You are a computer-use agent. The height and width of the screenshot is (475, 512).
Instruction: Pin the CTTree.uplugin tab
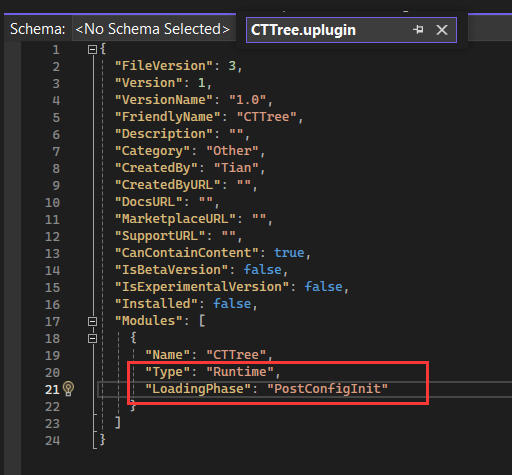tap(418, 30)
